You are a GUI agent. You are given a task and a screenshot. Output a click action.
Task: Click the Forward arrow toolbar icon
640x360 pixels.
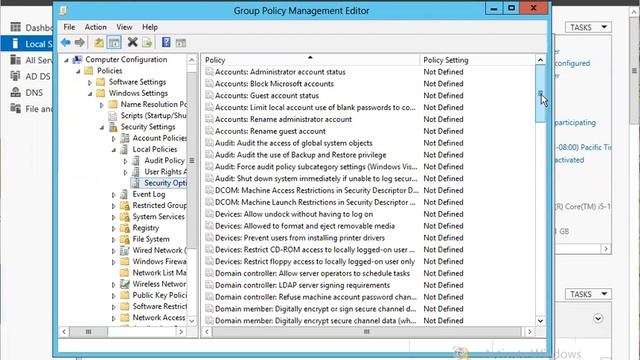point(80,42)
